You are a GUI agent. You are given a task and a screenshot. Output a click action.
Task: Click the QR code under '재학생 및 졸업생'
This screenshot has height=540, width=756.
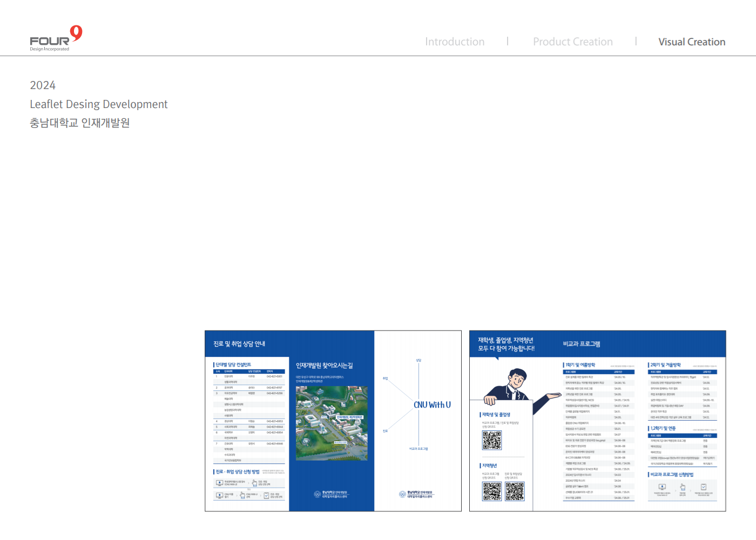(492, 440)
